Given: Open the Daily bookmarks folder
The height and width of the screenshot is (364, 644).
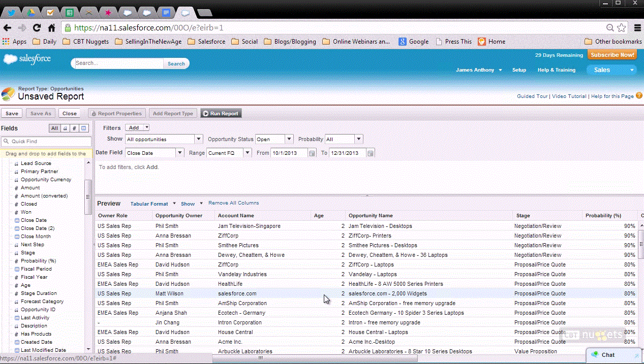Looking at the screenshot, I should (x=45, y=42).
